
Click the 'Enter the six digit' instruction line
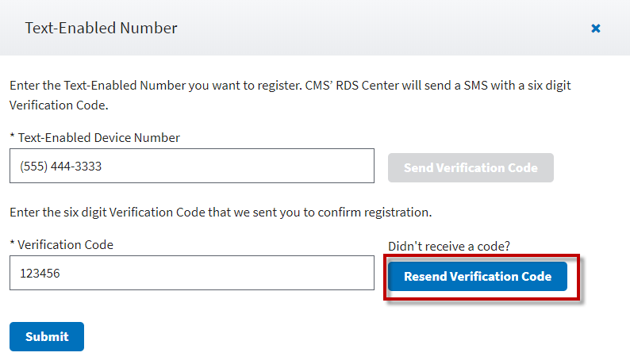220,213
